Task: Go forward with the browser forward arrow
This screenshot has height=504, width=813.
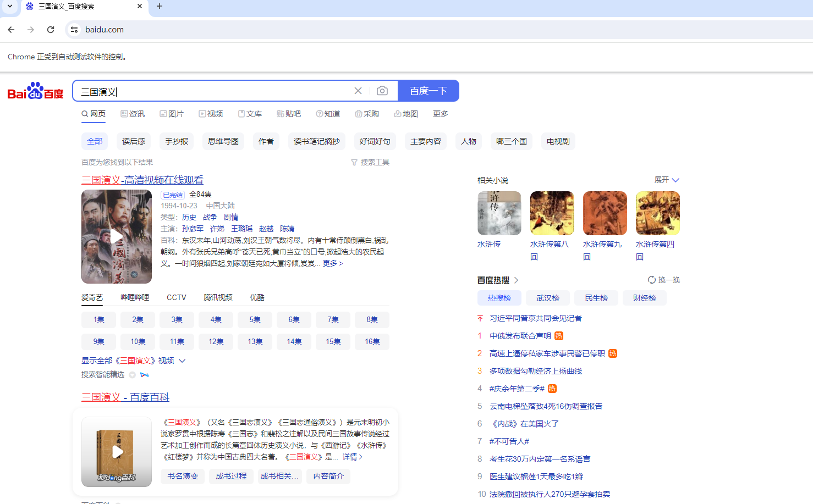Action: 31,30
